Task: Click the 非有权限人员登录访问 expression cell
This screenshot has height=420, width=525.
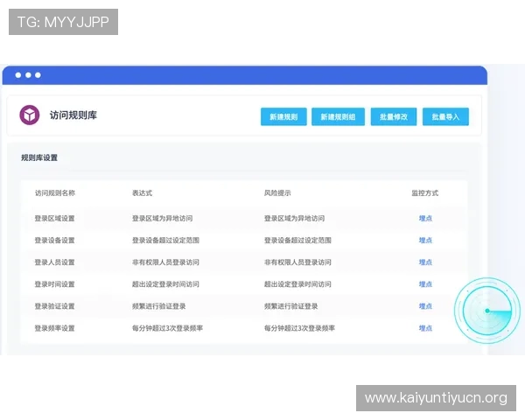Action: 165,262
